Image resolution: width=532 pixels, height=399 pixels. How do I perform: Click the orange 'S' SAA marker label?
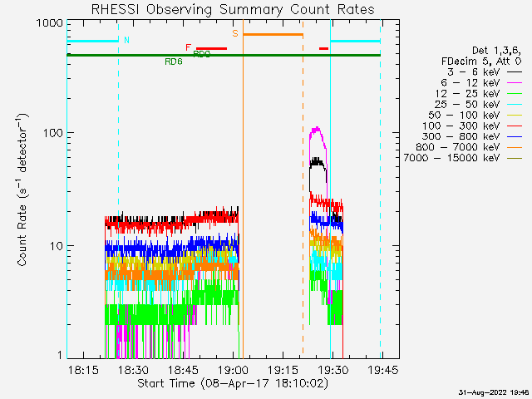(235, 33)
